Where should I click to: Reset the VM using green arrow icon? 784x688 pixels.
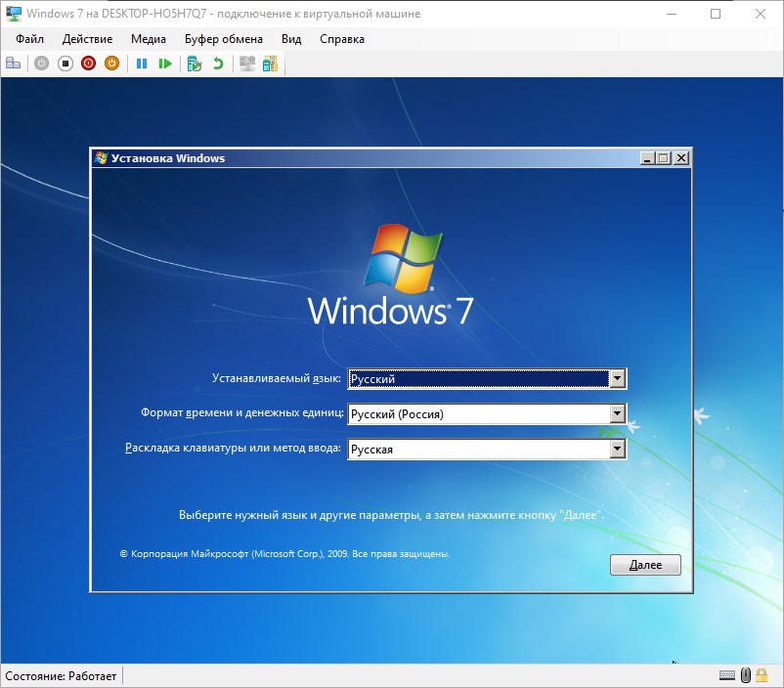tap(165, 64)
